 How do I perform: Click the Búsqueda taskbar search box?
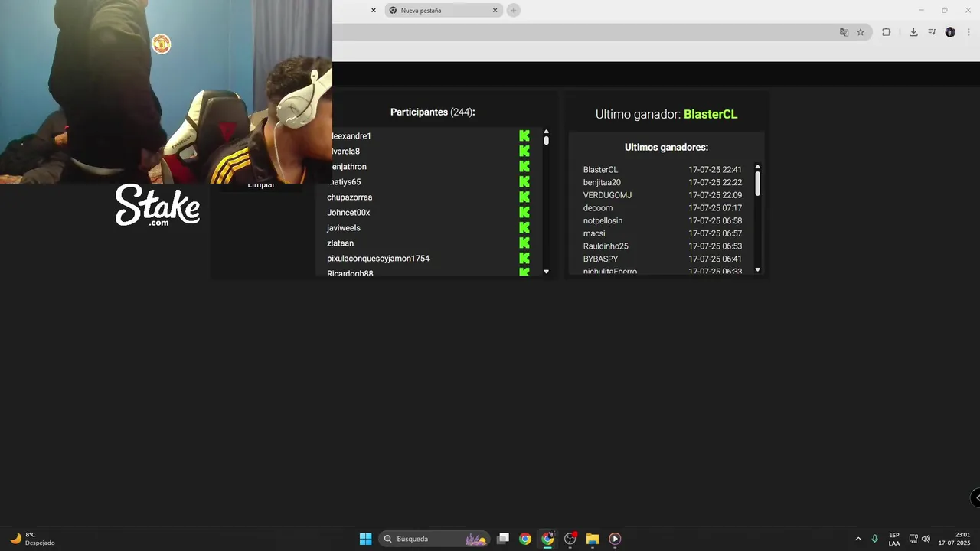coord(434,539)
